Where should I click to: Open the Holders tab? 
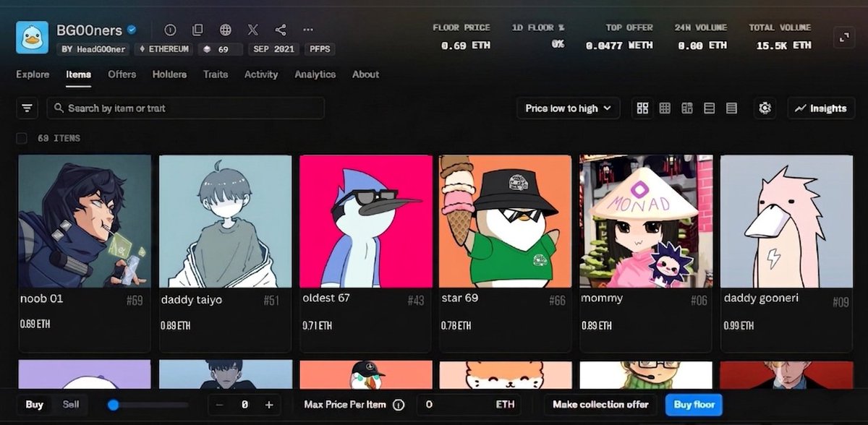tap(169, 74)
